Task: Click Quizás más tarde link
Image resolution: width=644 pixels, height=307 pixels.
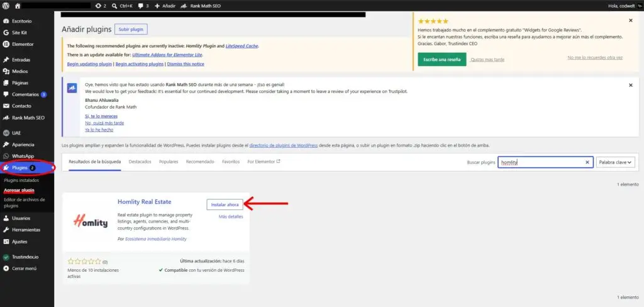Action: pos(487,60)
